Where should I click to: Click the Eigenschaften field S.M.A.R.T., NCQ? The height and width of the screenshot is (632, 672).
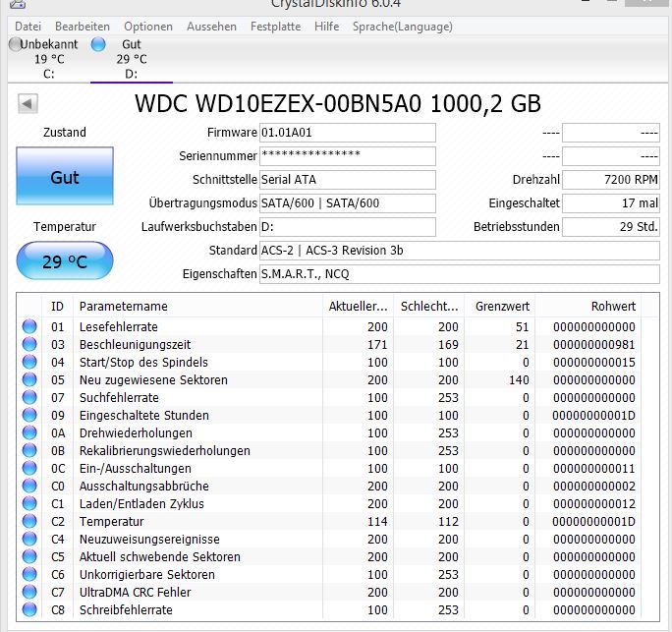460,274
